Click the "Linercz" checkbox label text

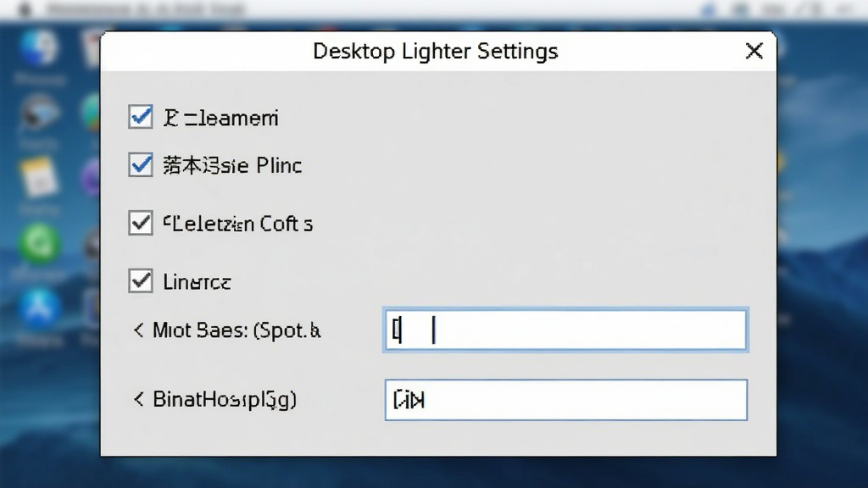coord(197,282)
